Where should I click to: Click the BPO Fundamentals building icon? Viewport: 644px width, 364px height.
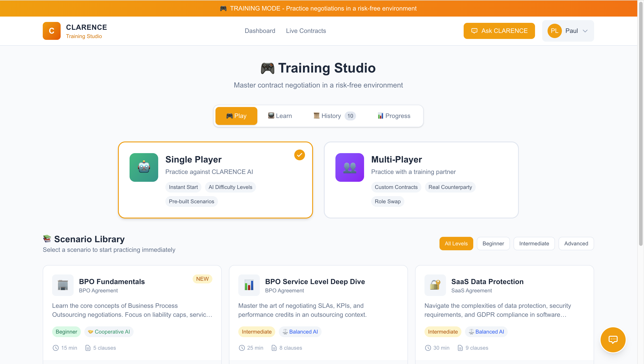63,285
